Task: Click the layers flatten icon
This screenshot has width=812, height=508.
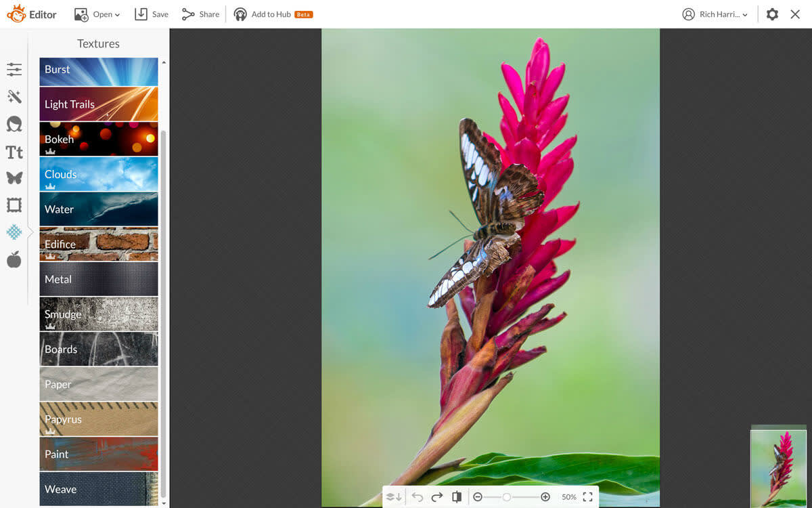Action: coord(394,497)
